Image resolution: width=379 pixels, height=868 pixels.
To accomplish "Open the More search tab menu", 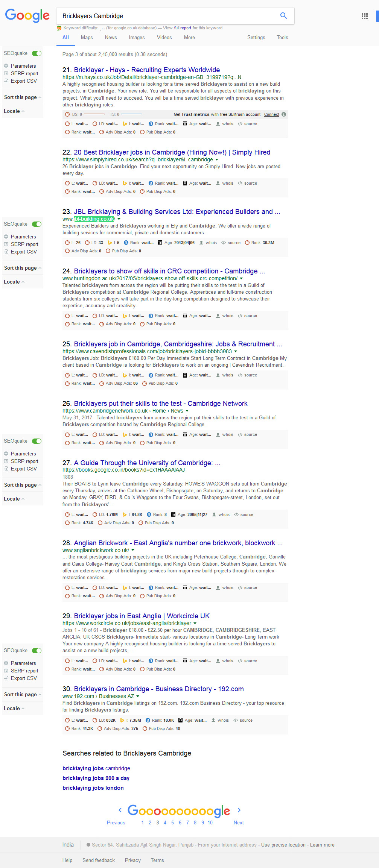I will point(189,38).
